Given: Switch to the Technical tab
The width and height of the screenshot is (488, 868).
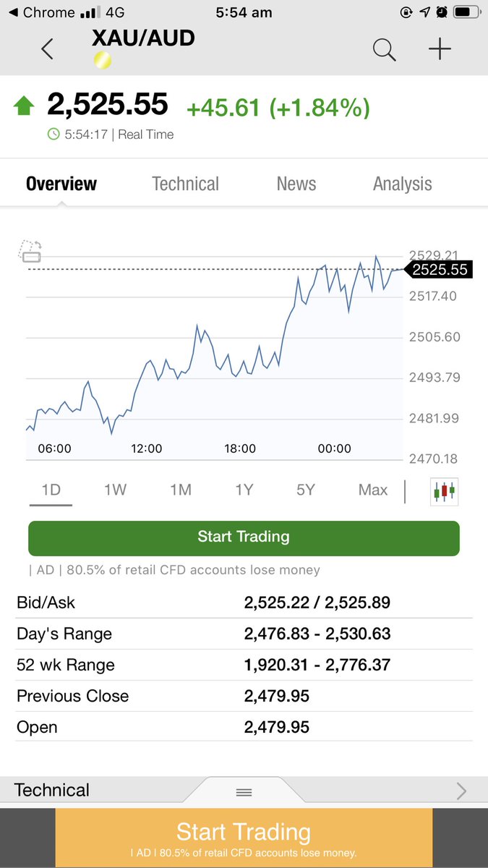Looking at the screenshot, I should [185, 184].
